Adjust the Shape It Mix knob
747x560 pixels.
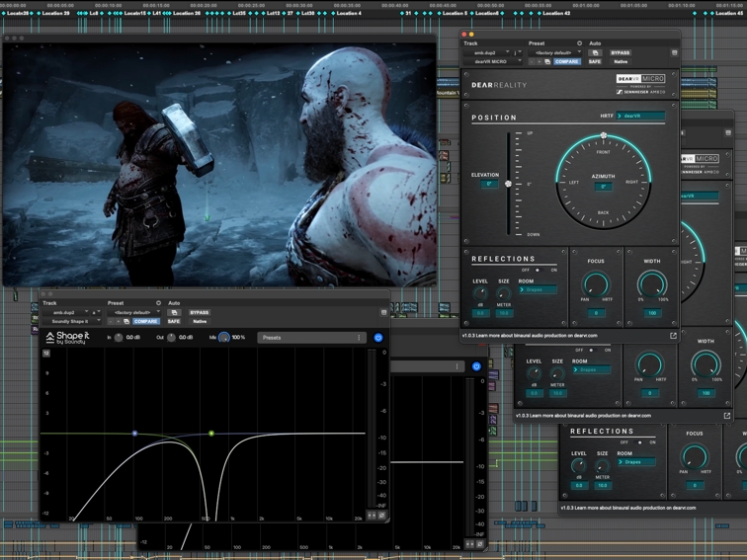click(224, 338)
